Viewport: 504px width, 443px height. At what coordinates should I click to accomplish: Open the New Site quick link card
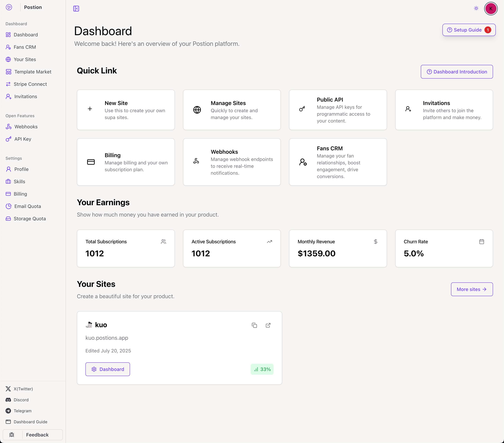126,110
